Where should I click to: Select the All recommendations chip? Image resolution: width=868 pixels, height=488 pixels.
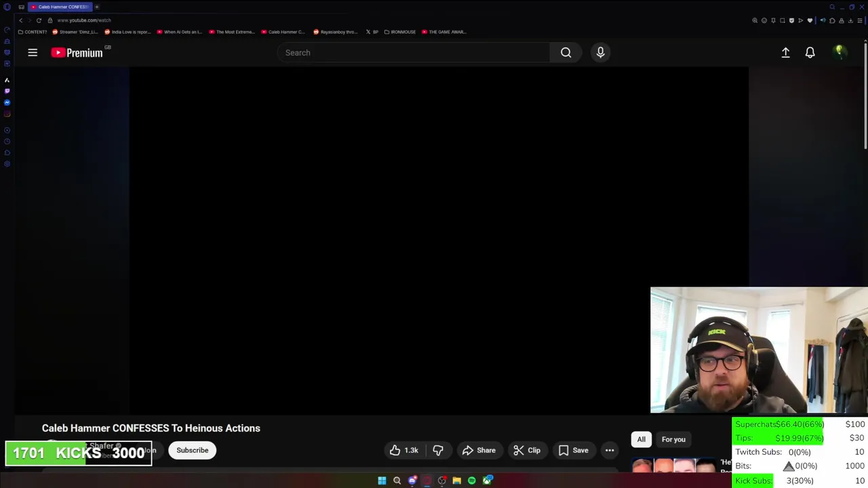641,439
